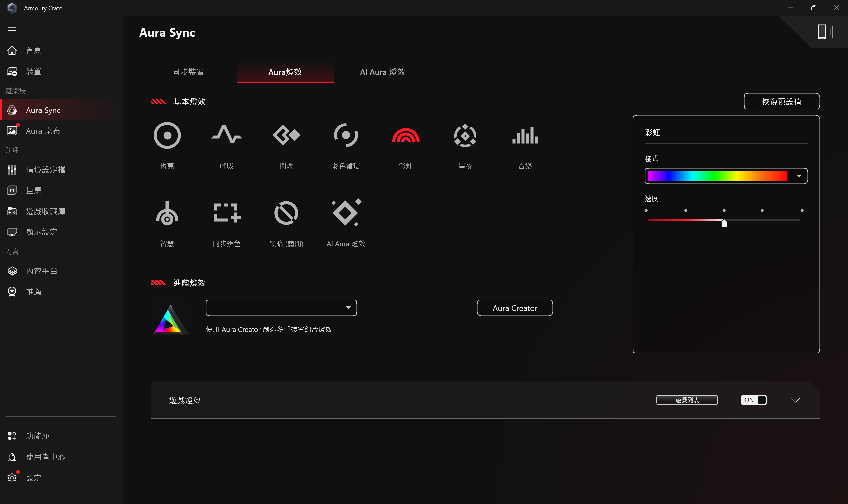Select the 同步辨色 adaptive color icon

click(x=227, y=213)
